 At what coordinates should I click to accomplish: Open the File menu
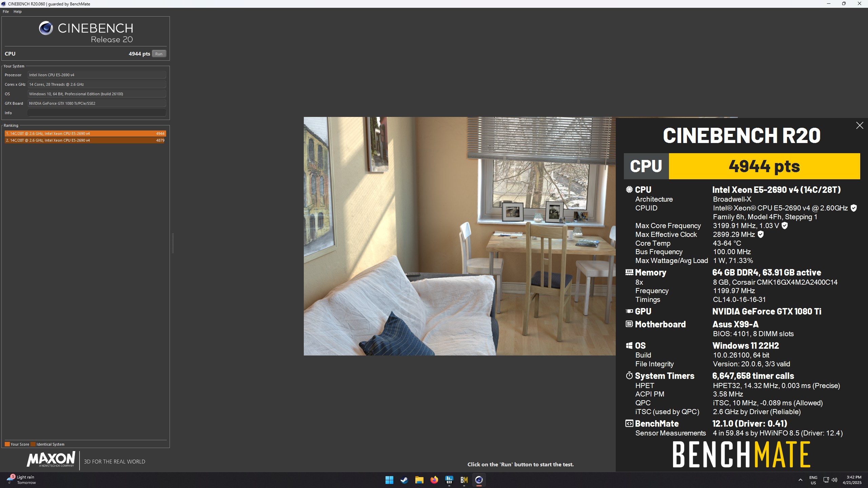[6, 12]
